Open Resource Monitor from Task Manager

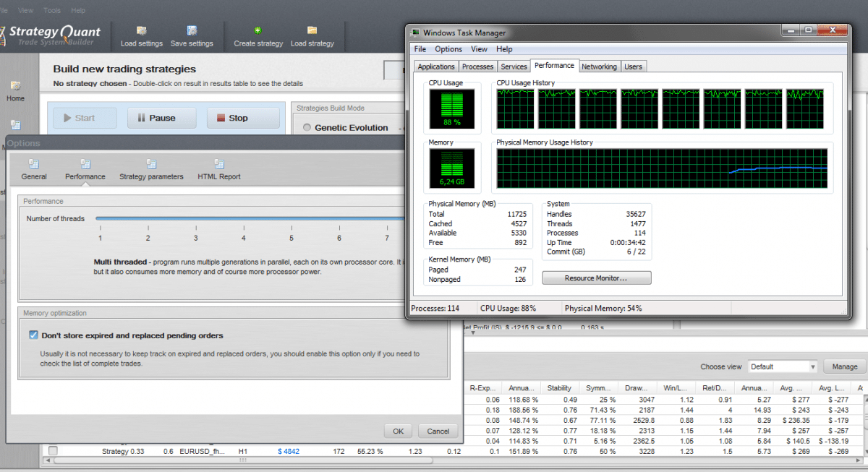pyautogui.click(x=597, y=278)
